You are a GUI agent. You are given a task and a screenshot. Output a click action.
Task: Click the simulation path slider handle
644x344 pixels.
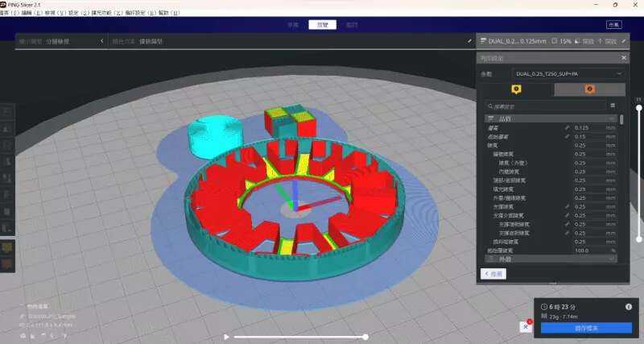pyautogui.click(x=365, y=337)
